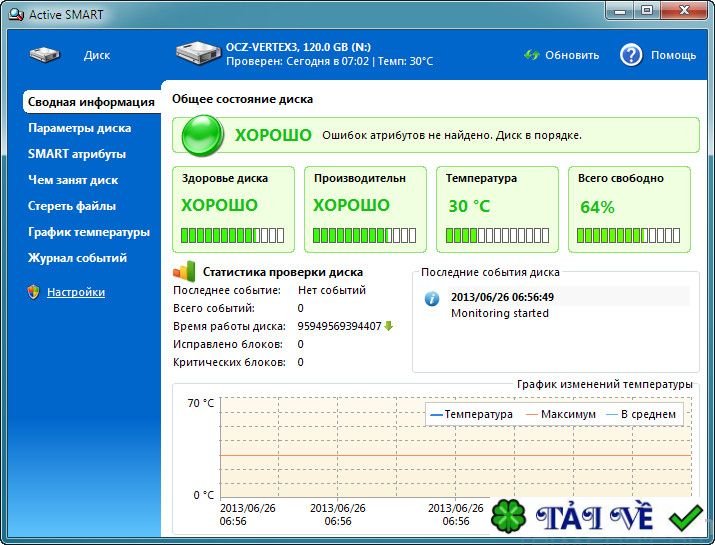715x545 pixels.
Task: Open График температуры section
Action: 88,232
